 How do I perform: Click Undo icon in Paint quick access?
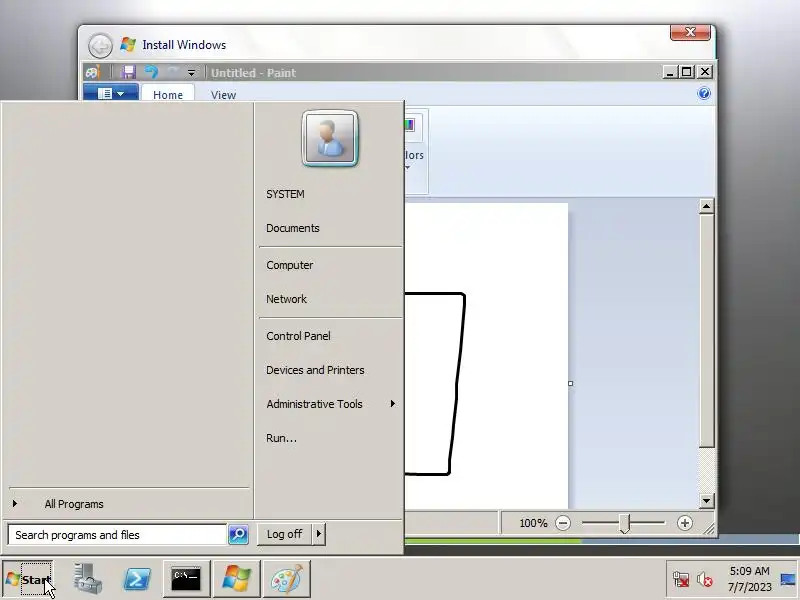[151, 72]
